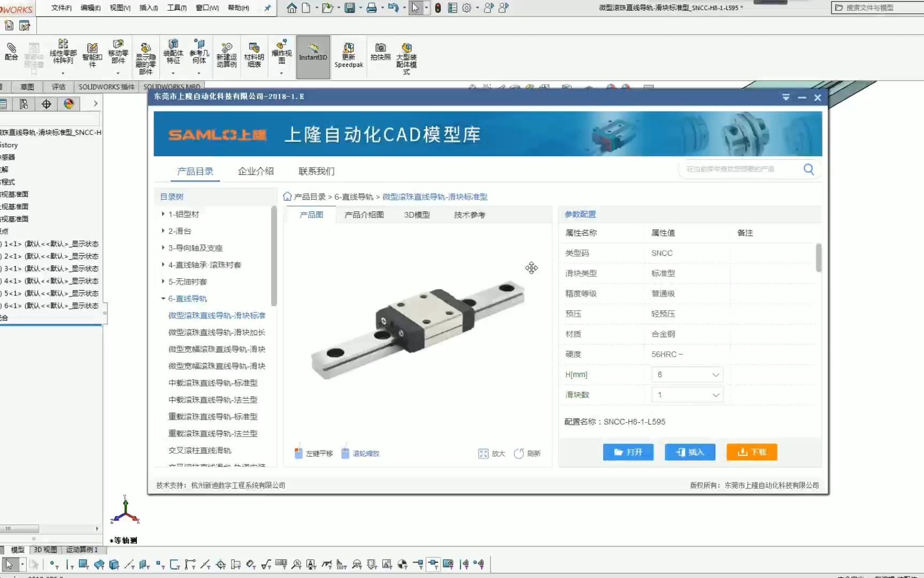Screen dimensions: 924x578
Task: Expand the feature manager panel arrow
Action: pos(96,104)
